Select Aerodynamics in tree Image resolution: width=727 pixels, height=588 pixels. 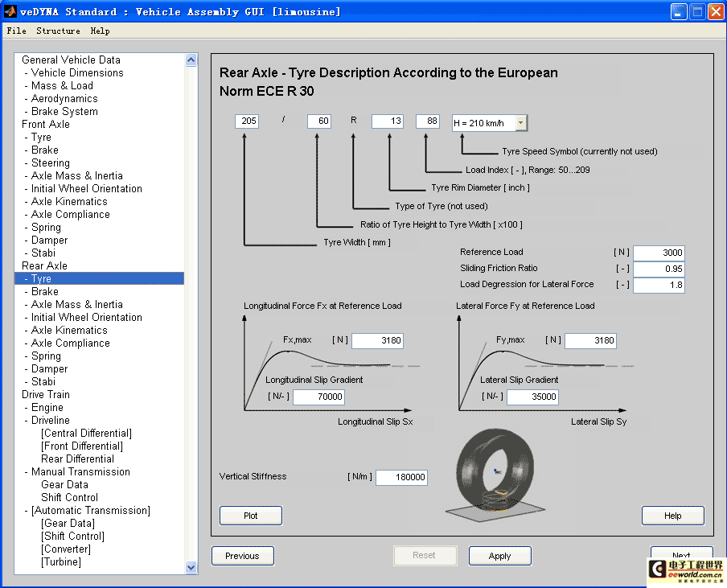click(x=64, y=99)
